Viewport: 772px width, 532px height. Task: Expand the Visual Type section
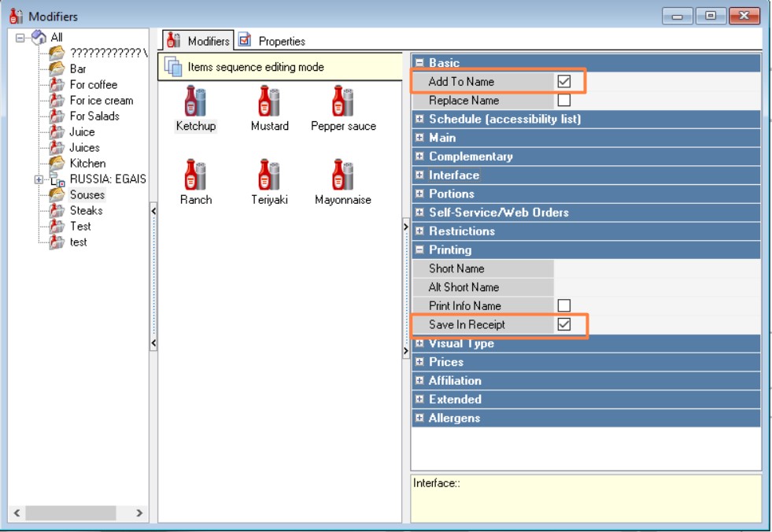[419, 343]
